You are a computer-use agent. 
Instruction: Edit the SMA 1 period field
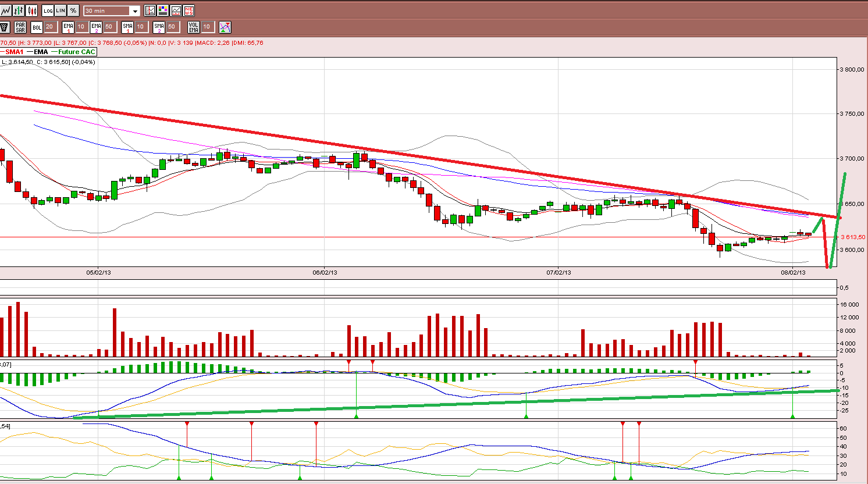click(x=141, y=27)
